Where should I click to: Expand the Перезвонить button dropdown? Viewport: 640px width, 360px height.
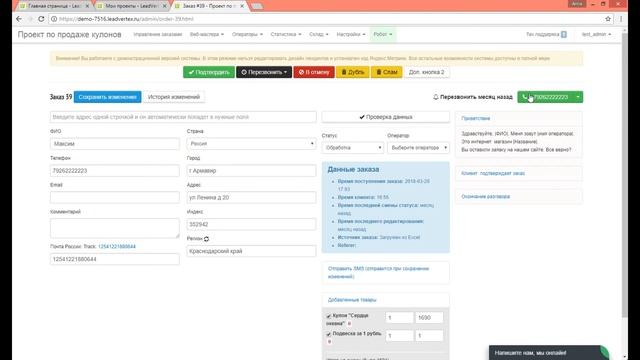[x=264, y=72]
